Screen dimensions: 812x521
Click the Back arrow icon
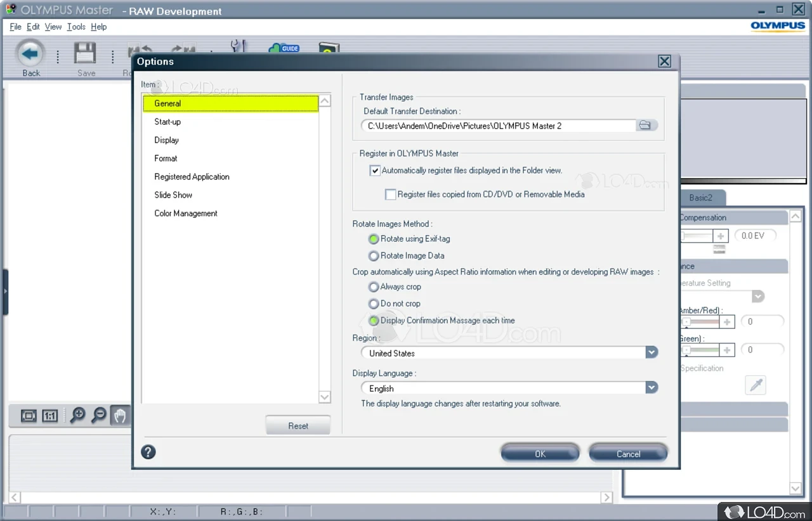[x=30, y=54]
